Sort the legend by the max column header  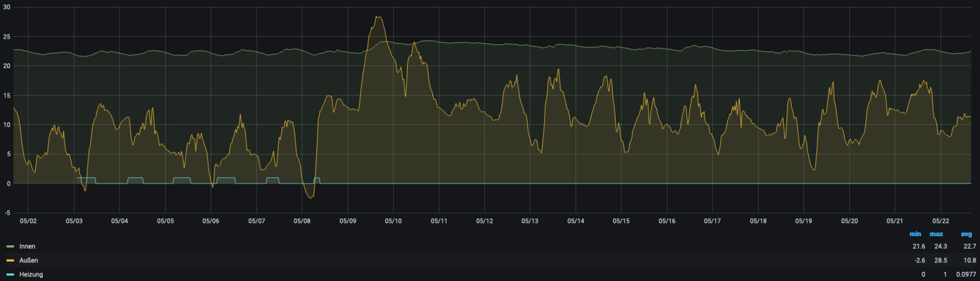[x=936, y=234]
